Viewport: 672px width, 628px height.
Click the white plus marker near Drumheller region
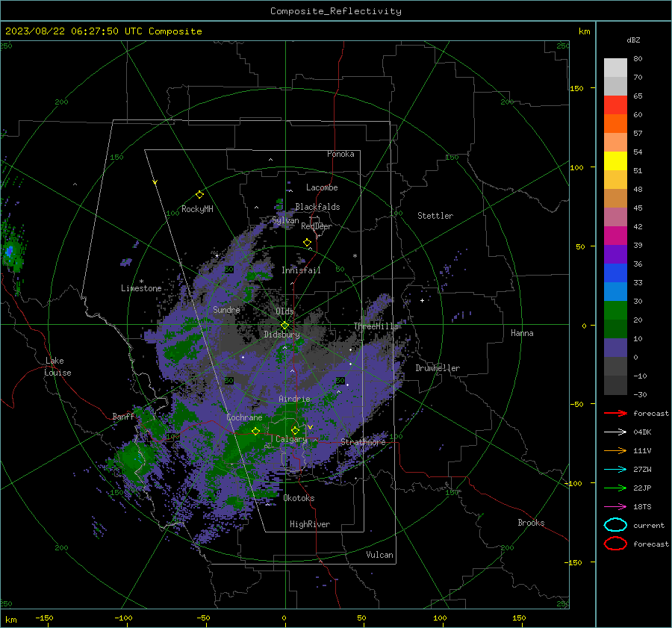(422, 300)
